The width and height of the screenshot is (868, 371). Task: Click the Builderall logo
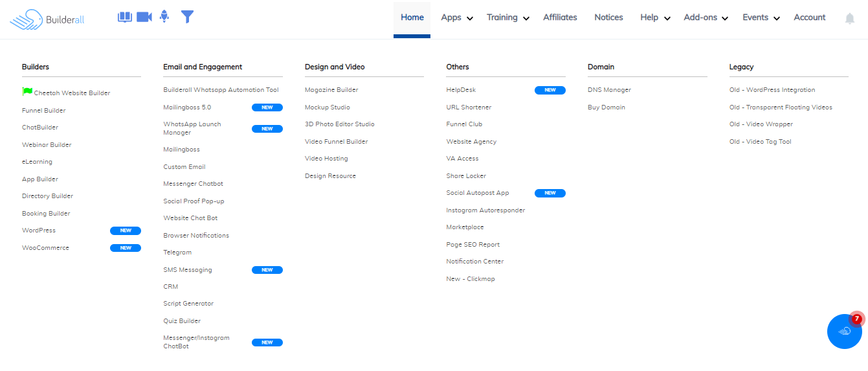[47, 19]
